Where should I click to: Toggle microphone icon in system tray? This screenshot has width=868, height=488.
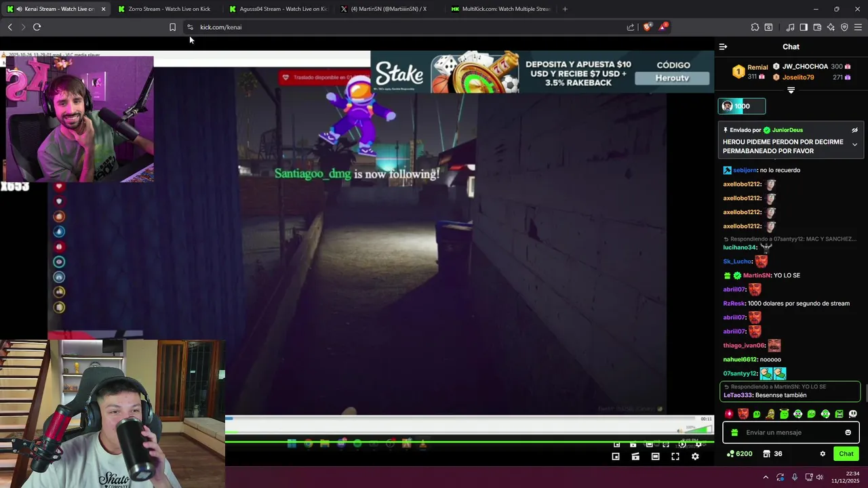(x=795, y=478)
